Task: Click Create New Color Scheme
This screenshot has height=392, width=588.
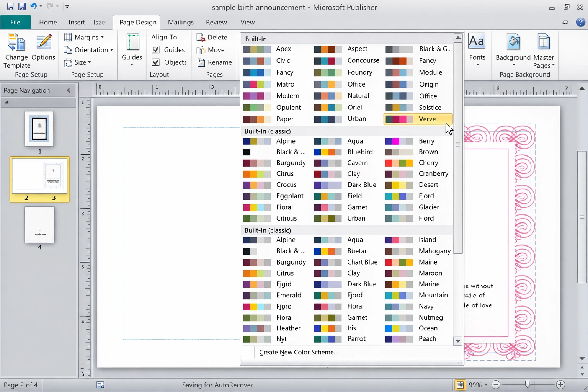Action: click(299, 352)
